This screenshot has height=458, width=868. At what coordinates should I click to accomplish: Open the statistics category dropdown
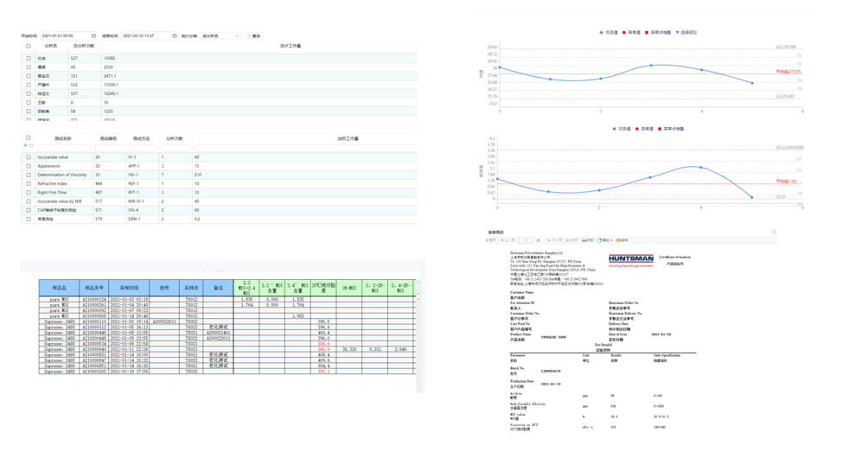220,36
